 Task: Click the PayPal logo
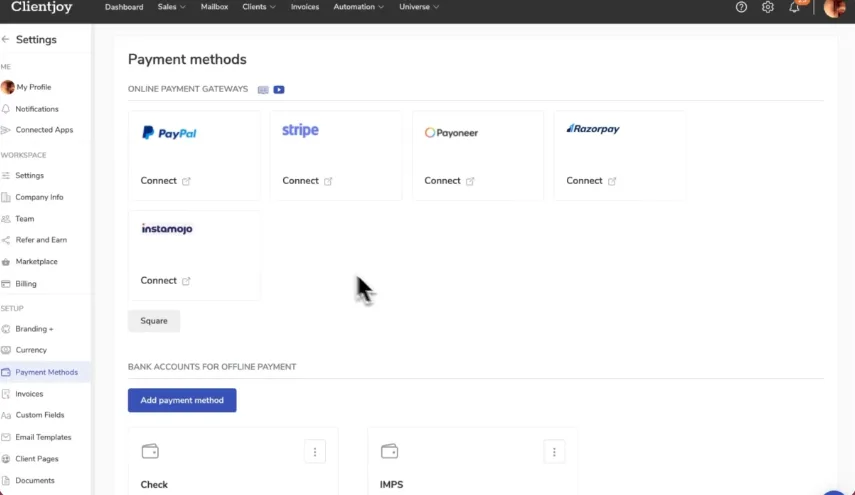(169, 132)
